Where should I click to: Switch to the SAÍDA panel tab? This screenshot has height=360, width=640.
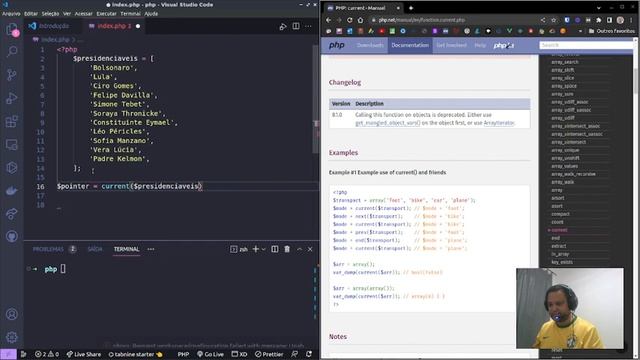95,249
